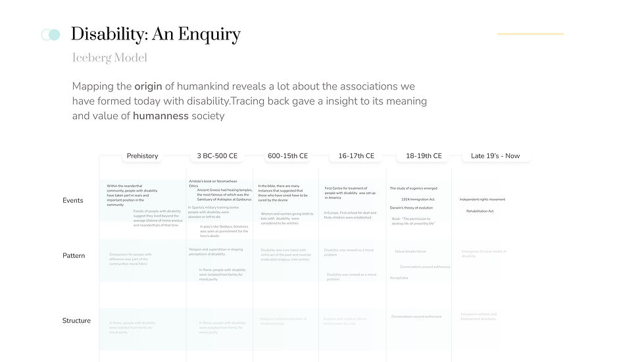Image resolution: width=644 pixels, height=362 pixels.
Task: Select the Structure row label
Action: click(x=76, y=321)
